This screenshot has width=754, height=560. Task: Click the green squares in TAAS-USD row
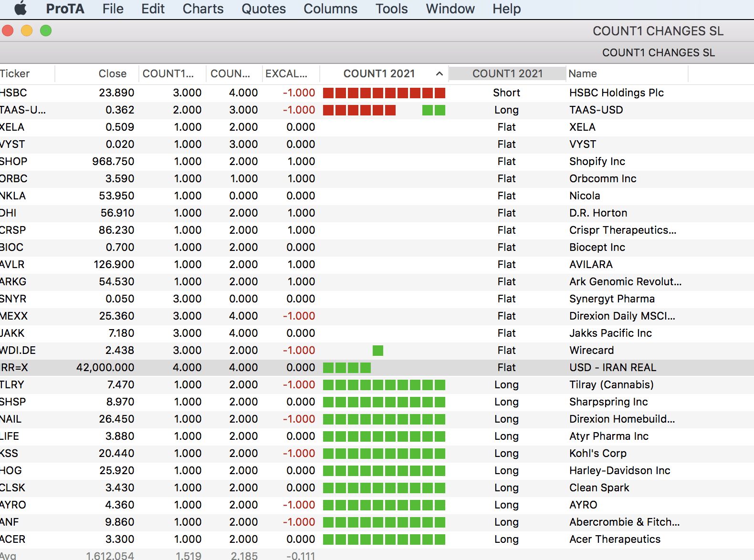click(x=434, y=110)
